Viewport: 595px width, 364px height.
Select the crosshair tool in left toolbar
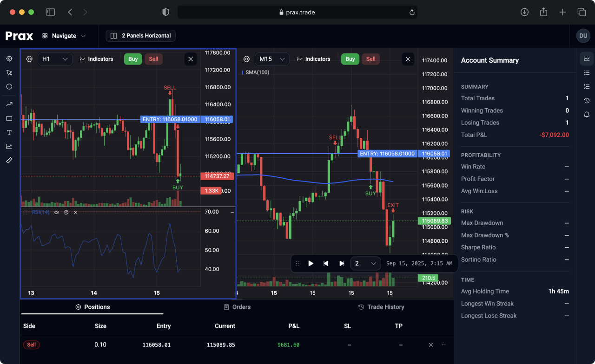click(x=9, y=58)
